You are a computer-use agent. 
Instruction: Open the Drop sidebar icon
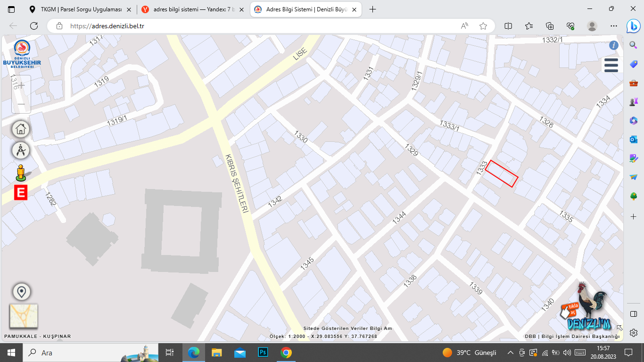634,177
